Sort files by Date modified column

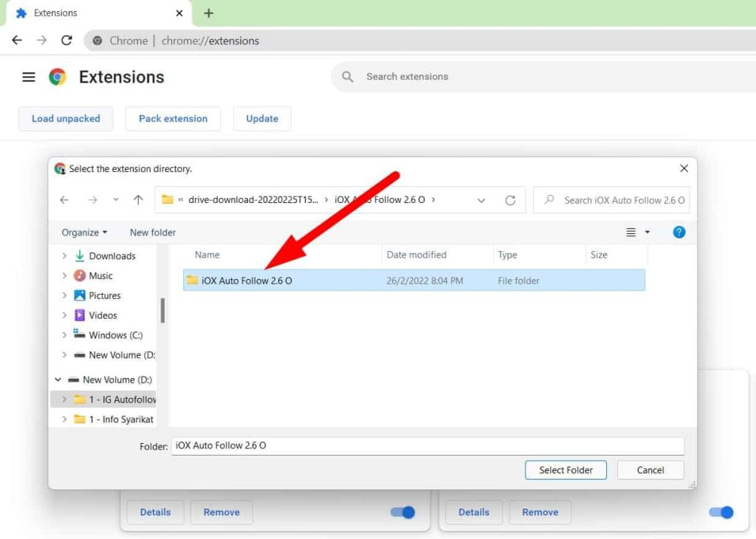pyautogui.click(x=416, y=255)
